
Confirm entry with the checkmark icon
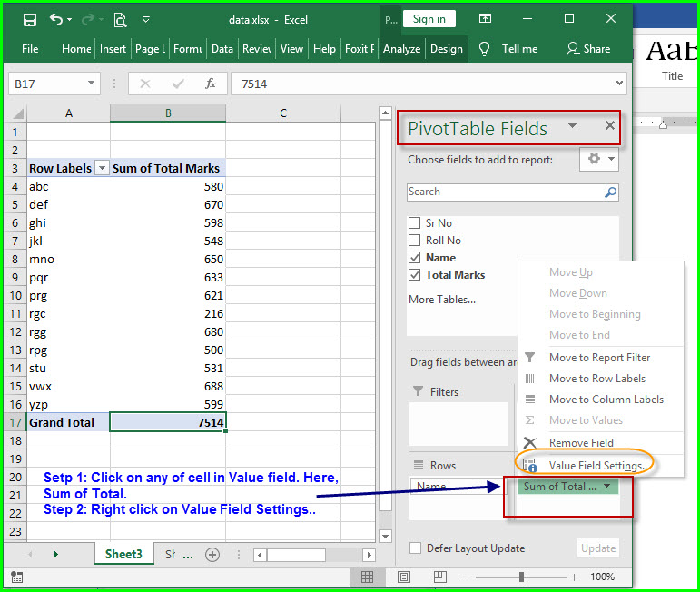[x=178, y=84]
